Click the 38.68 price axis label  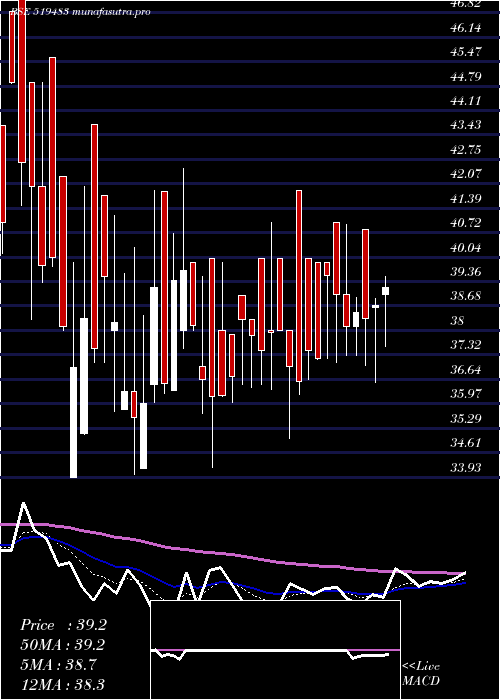point(466,296)
